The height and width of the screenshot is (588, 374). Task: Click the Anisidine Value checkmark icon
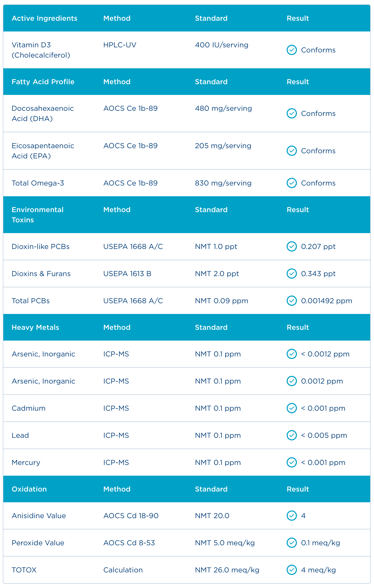pyautogui.click(x=292, y=516)
